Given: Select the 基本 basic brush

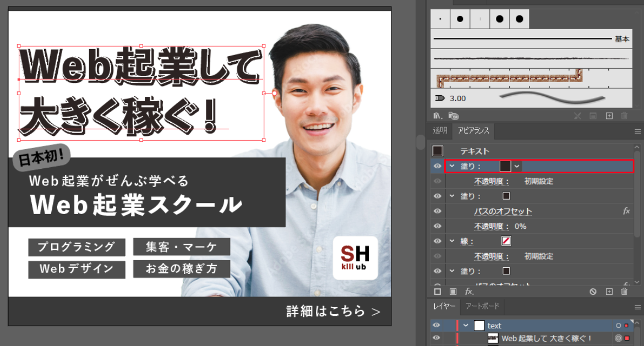Looking at the screenshot, I should coord(532,39).
